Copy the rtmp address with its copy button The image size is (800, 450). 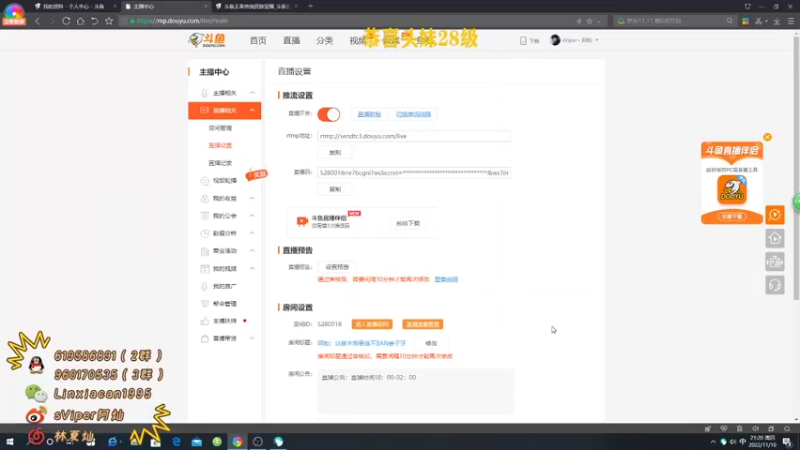click(x=335, y=153)
